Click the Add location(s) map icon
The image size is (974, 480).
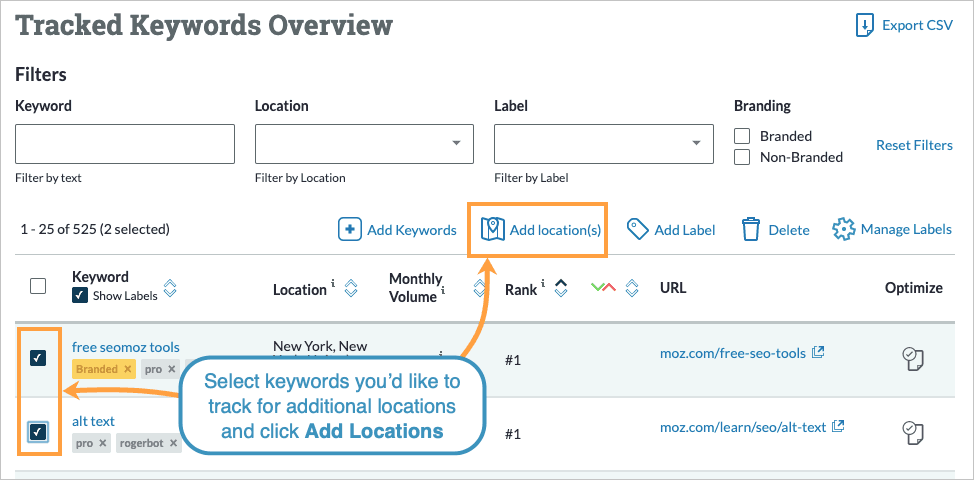493,230
